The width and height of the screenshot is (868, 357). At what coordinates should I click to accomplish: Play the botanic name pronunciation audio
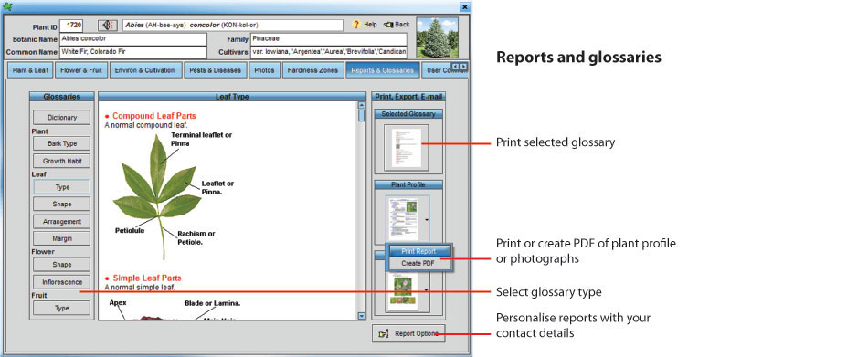tap(108, 26)
